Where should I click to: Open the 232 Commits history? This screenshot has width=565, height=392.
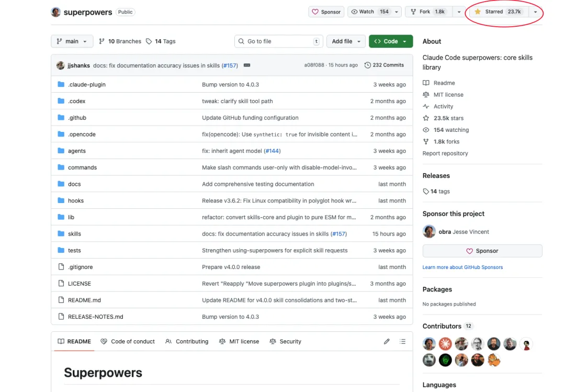pos(384,65)
